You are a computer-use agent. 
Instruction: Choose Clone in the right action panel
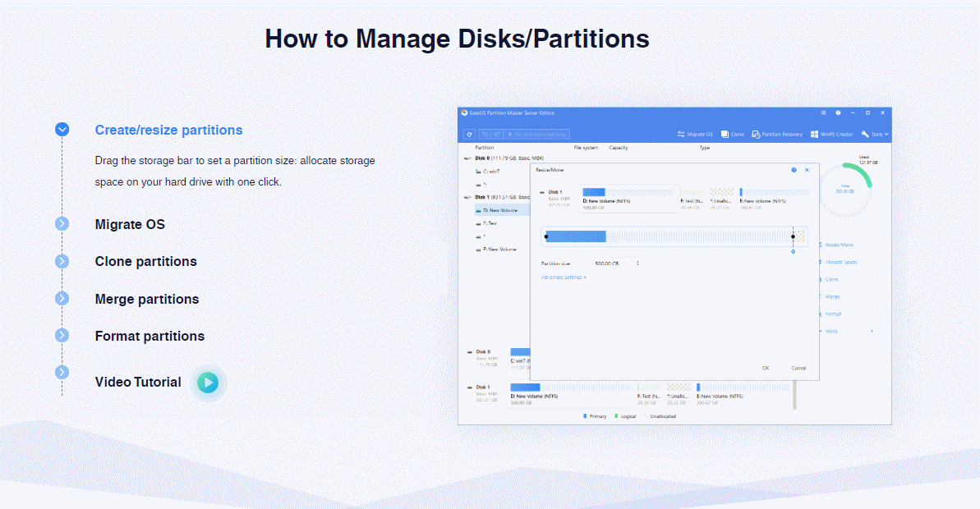tap(831, 279)
